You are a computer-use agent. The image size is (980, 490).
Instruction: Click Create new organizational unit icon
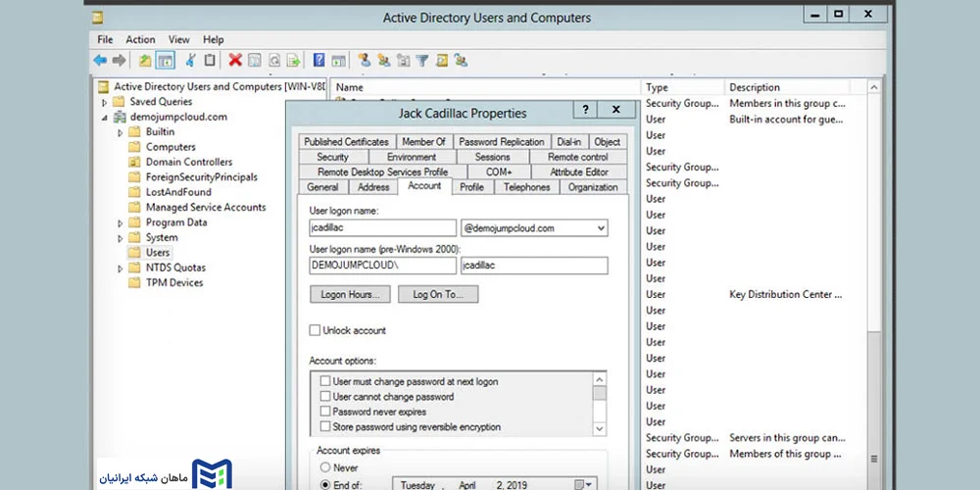click(403, 60)
